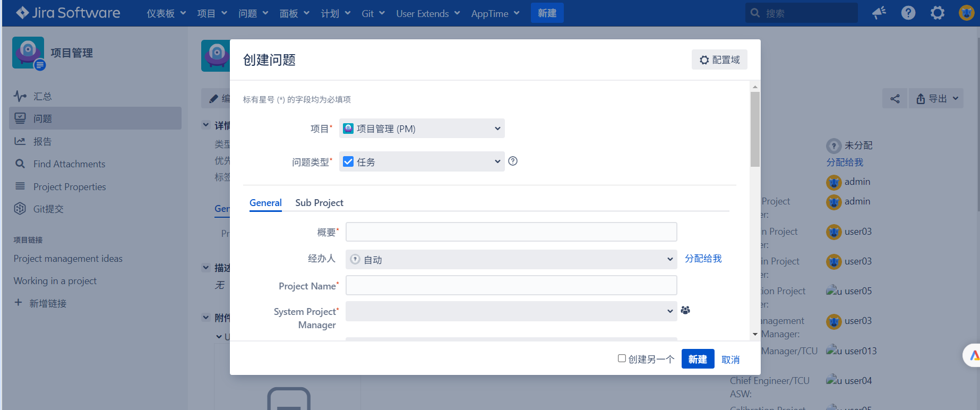Open the 问题类型 issue type dropdown
Screen dimensions: 980x410
click(422, 161)
